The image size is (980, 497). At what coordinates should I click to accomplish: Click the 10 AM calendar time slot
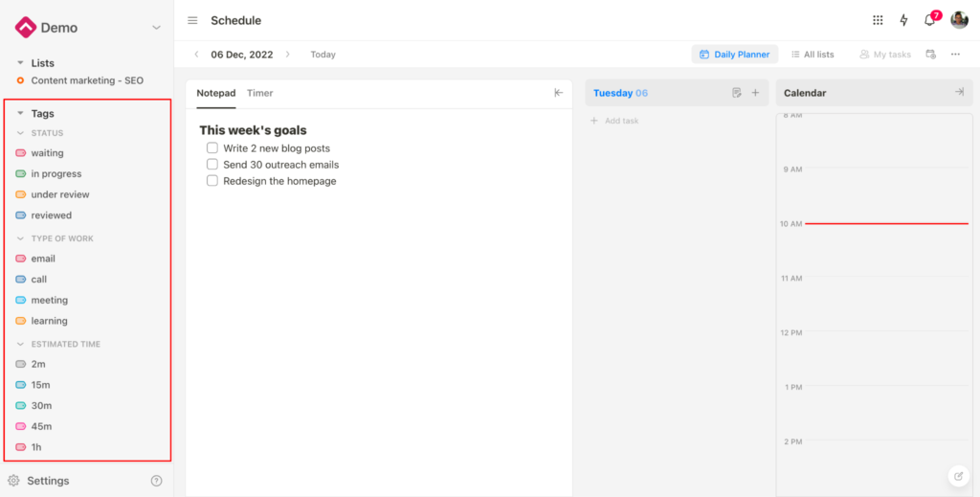click(x=885, y=250)
